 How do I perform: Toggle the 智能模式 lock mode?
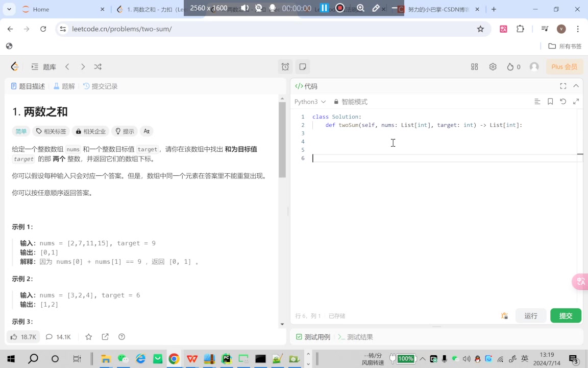click(350, 102)
